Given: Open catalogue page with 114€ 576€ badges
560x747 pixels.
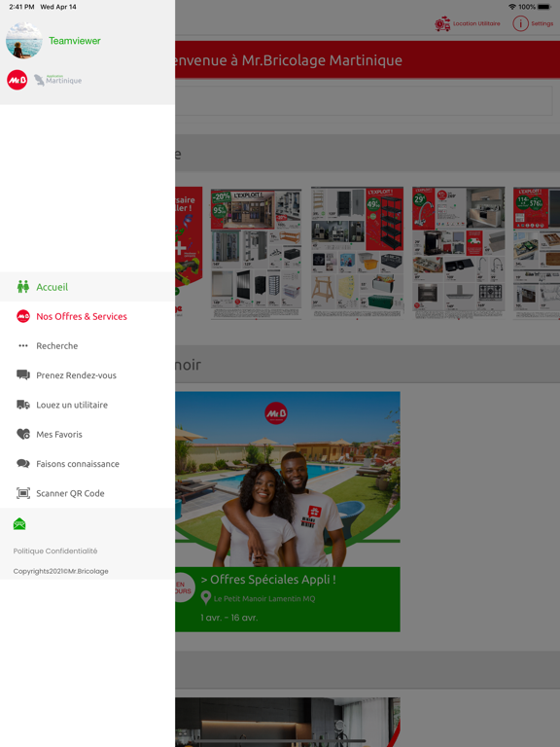Looking at the screenshot, I should [537, 253].
